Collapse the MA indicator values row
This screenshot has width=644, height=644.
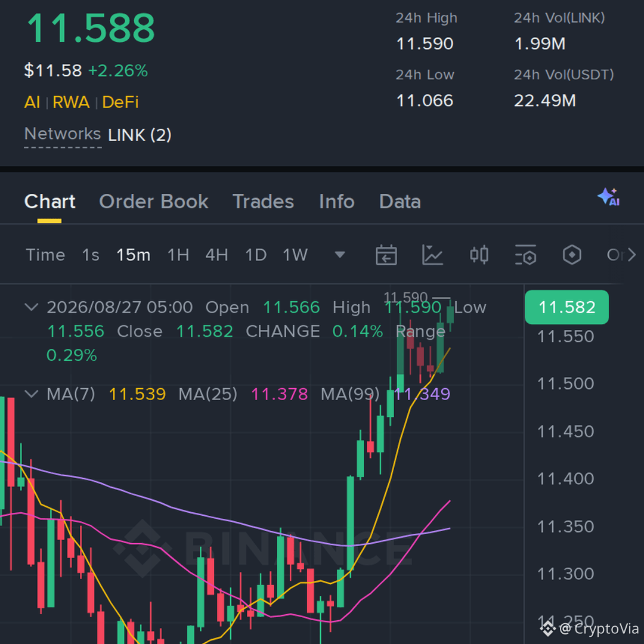coord(31,394)
